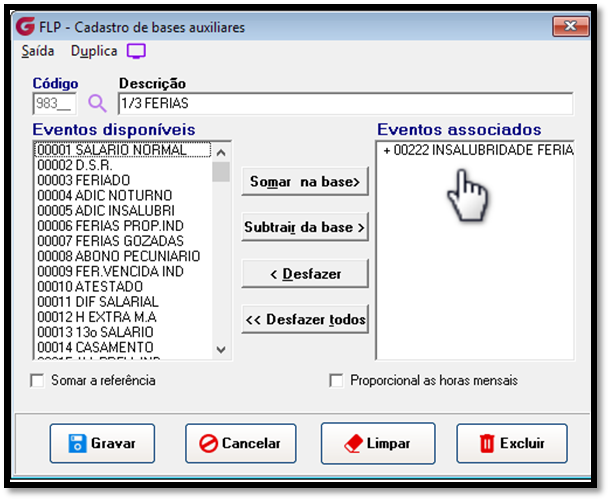Click the magnifier search icon beside Código
The image size is (610, 501).
point(97,103)
